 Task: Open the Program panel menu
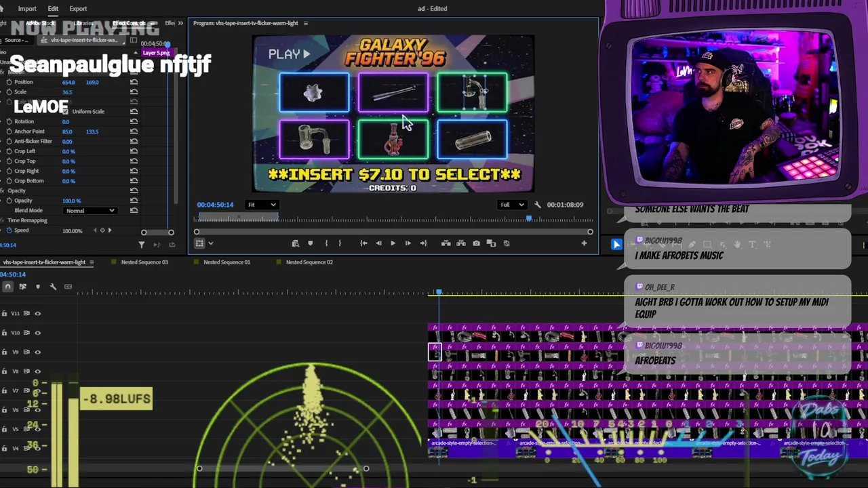(x=305, y=23)
